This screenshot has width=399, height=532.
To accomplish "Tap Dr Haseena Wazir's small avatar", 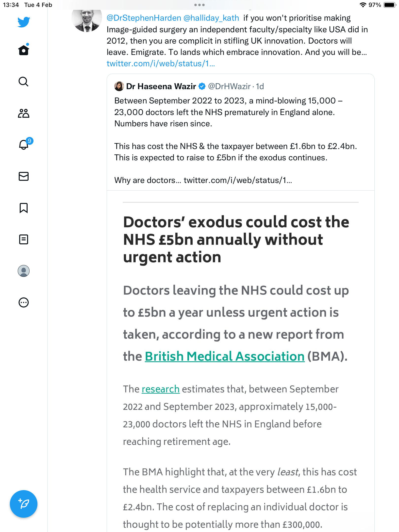I will tap(119, 86).
